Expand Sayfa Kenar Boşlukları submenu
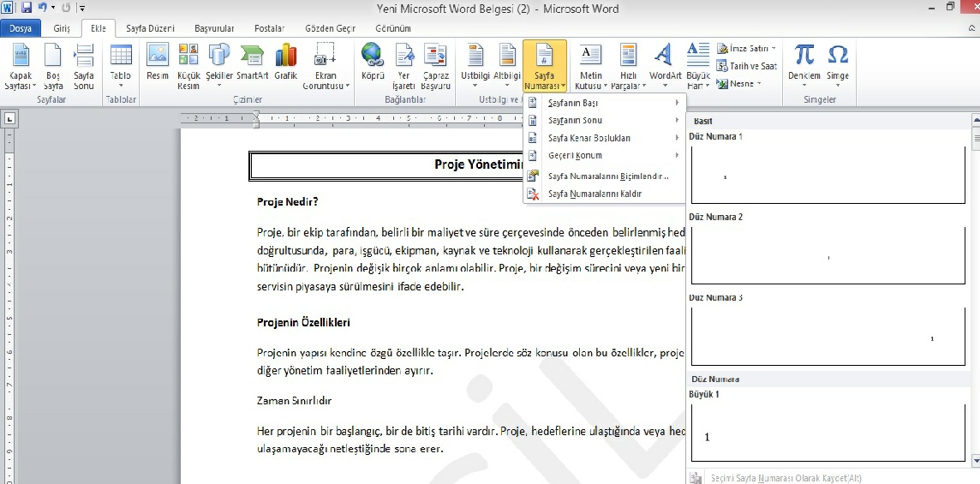 [x=605, y=138]
